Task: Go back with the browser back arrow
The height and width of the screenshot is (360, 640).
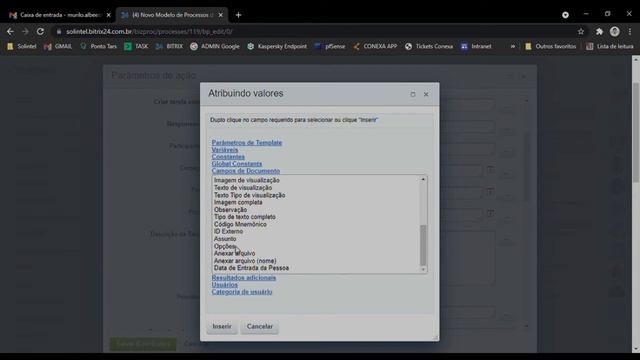Action: (10, 31)
